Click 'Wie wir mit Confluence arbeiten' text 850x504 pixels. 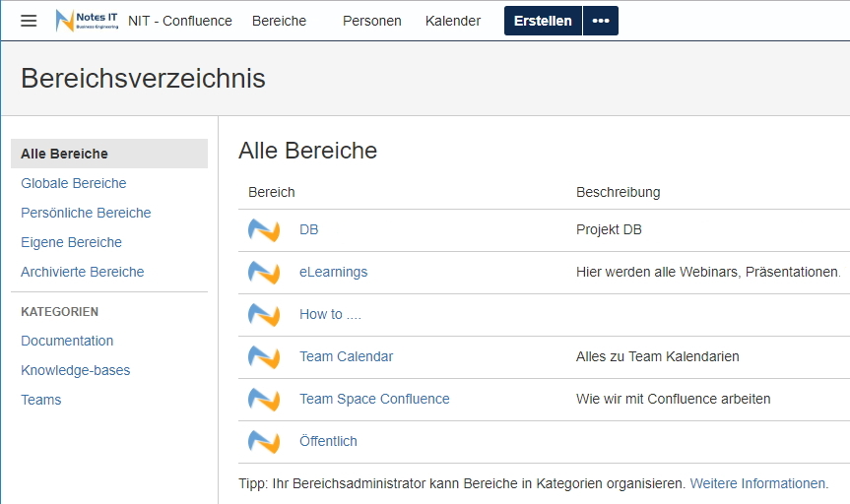[x=674, y=399]
